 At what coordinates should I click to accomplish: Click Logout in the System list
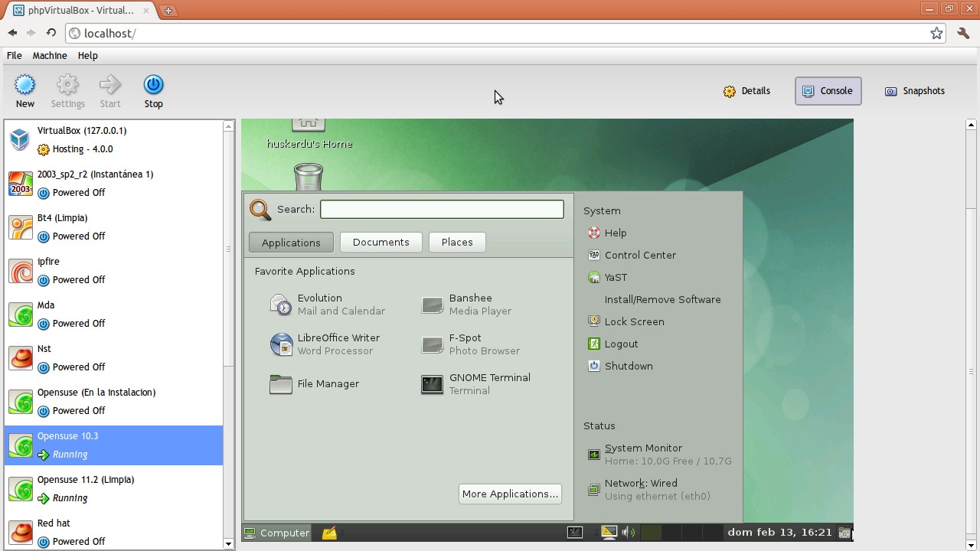pyautogui.click(x=612, y=344)
